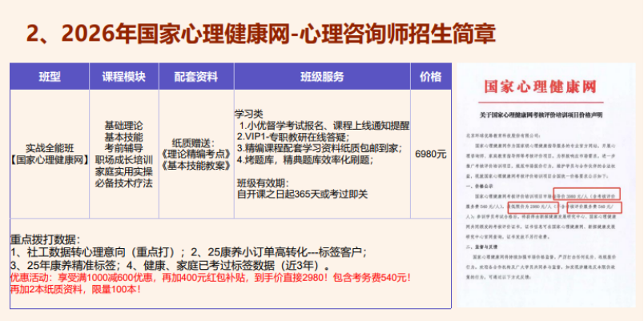Click the red '优惠活动' promotion line
This screenshot has width=644, height=321.
pyautogui.click(x=211, y=278)
